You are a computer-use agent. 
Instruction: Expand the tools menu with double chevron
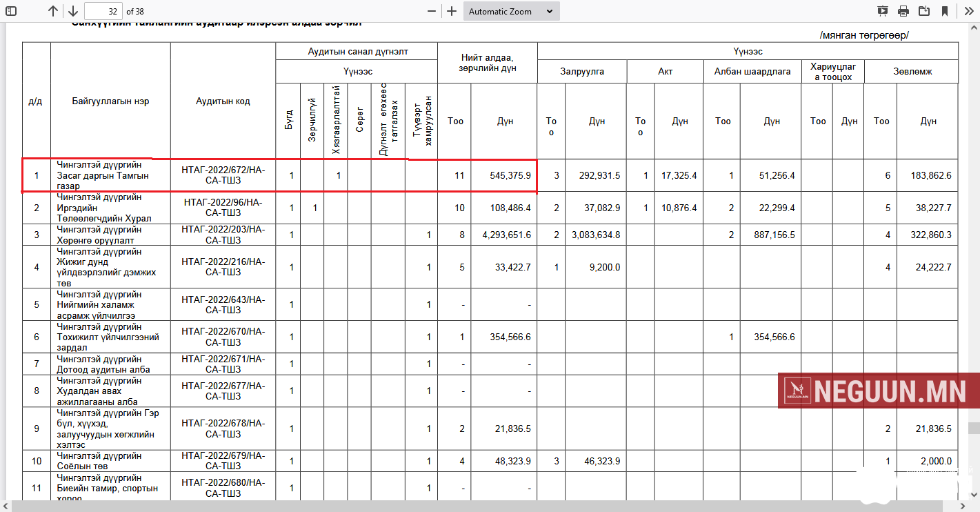967,11
